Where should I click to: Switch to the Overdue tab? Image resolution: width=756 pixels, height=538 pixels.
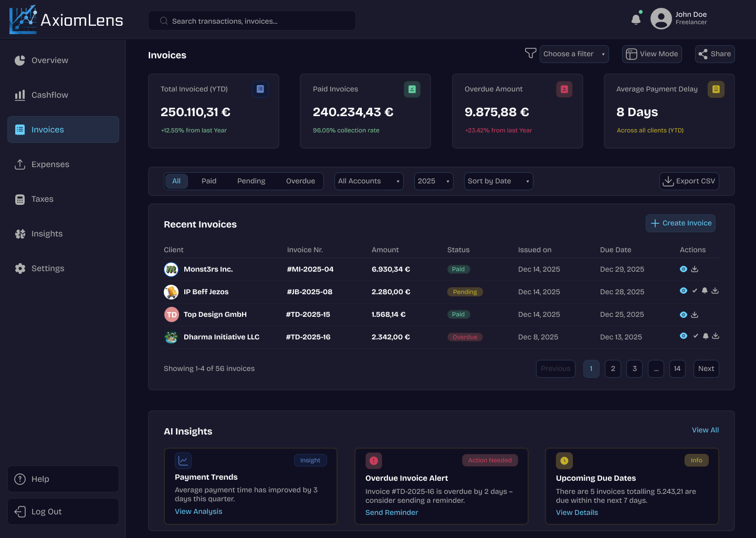click(x=300, y=181)
